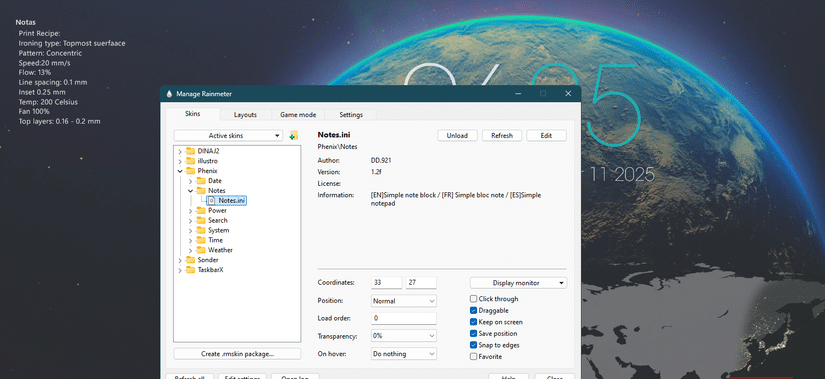This screenshot has height=379, width=825.
Task: Open the Game mode tab
Action: click(x=298, y=115)
